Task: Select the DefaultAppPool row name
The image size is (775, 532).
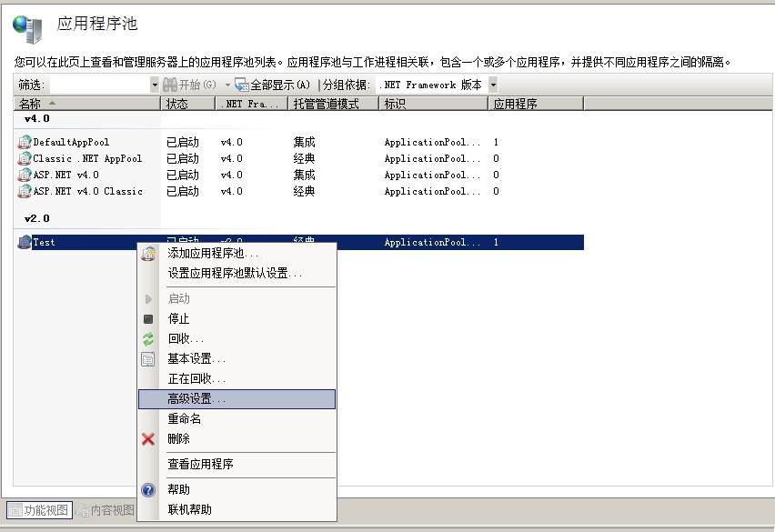Action: click(71, 142)
